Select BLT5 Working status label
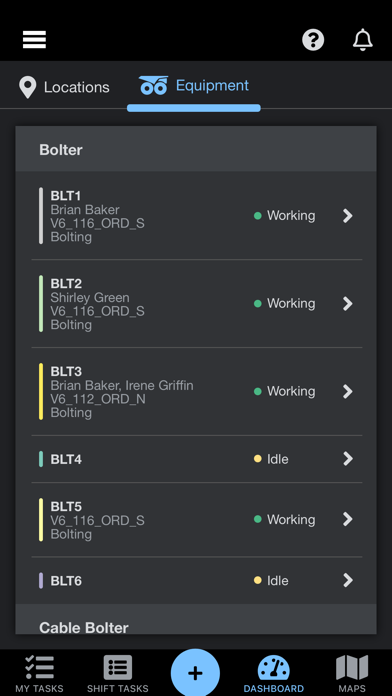This screenshot has width=392, height=696. [x=291, y=519]
